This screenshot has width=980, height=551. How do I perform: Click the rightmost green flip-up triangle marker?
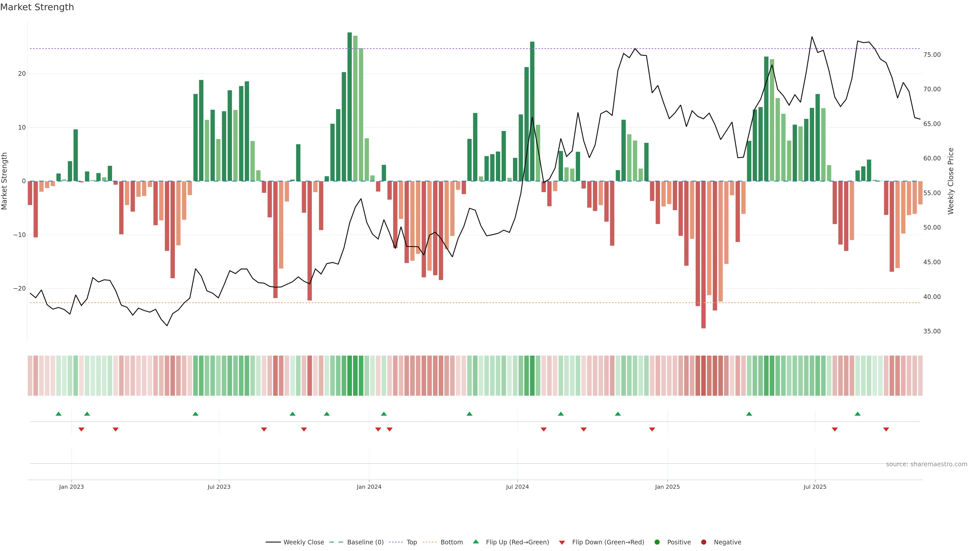pyautogui.click(x=857, y=414)
